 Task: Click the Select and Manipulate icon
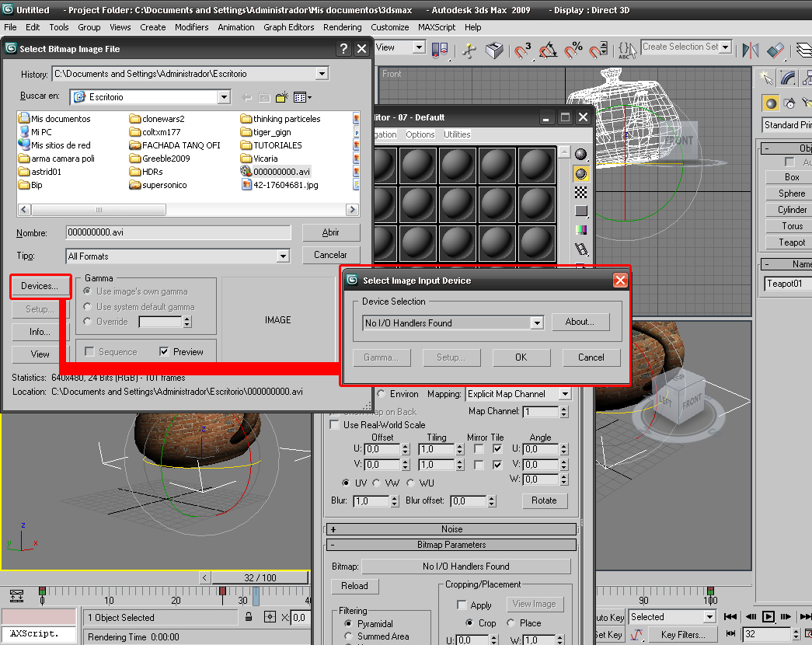(x=469, y=50)
